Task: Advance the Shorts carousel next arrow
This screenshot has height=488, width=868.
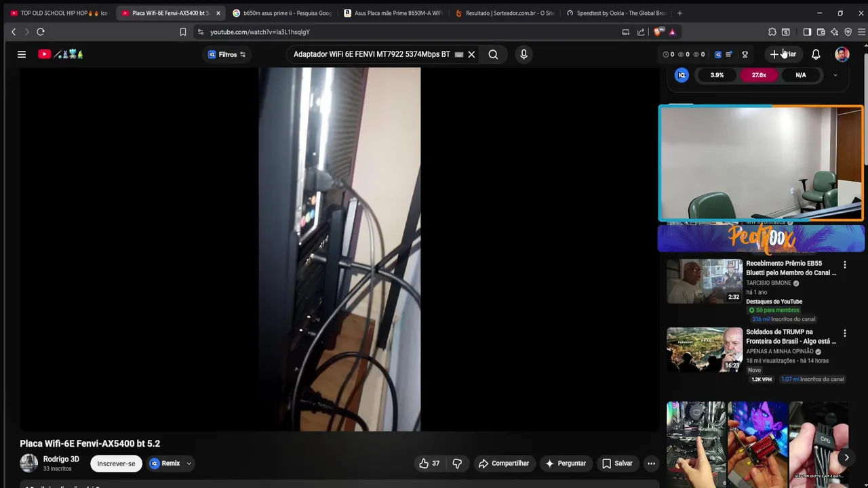Action: 846,457
